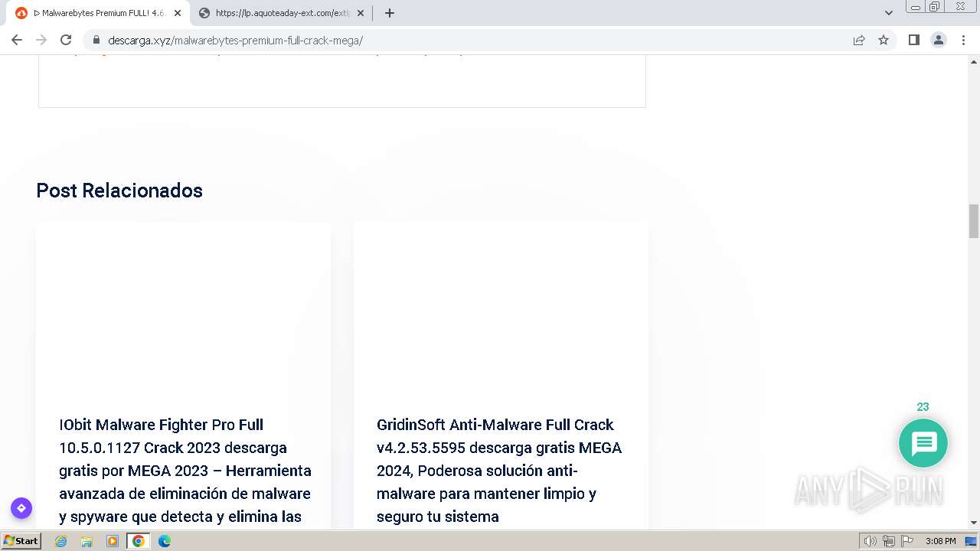The height and width of the screenshot is (551, 980).
Task: Click the chat count number 23
Action: click(x=923, y=407)
